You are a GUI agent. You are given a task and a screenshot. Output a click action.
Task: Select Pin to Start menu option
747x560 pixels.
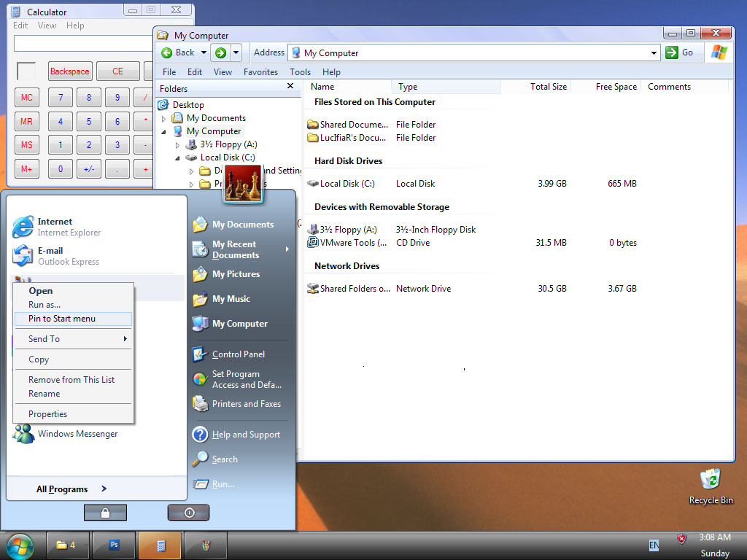click(x=62, y=319)
